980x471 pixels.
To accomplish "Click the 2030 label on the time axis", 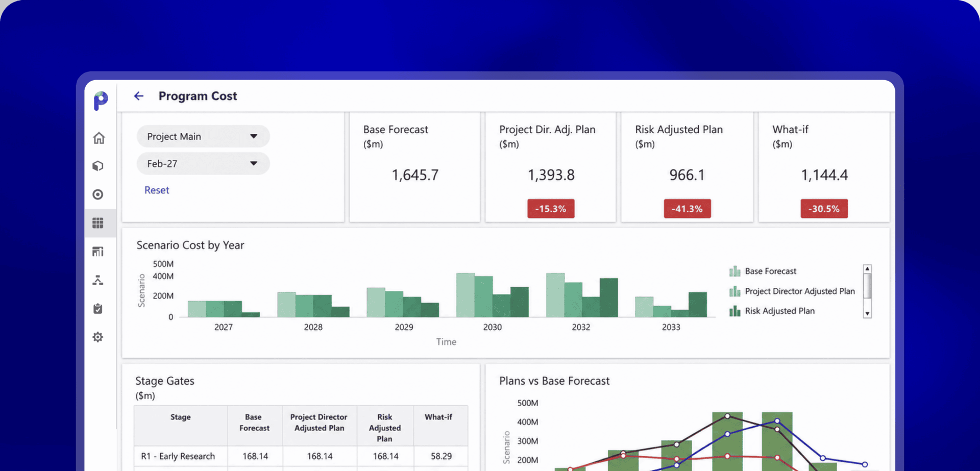I will (x=493, y=327).
